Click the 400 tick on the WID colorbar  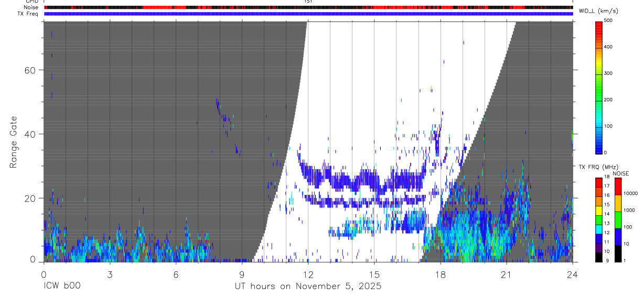pos(608,47)
